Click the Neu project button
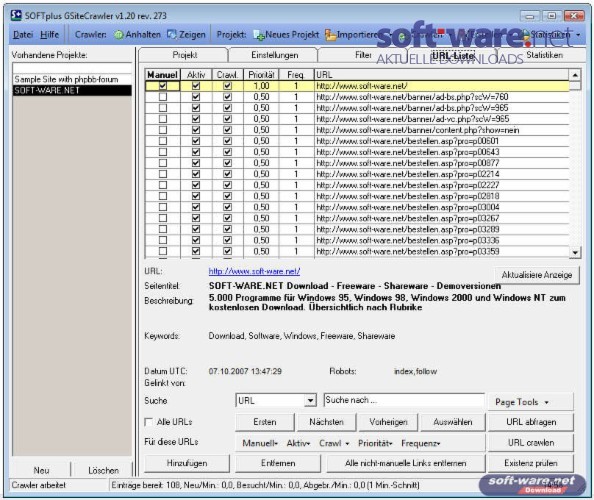This screenshot has height=500, width=594. [x=41, y=470]
